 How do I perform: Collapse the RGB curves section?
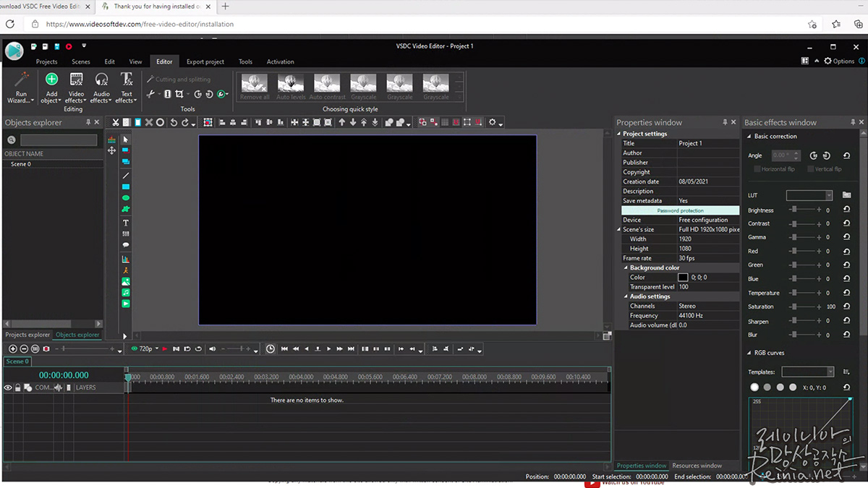[x=749, y=353]
